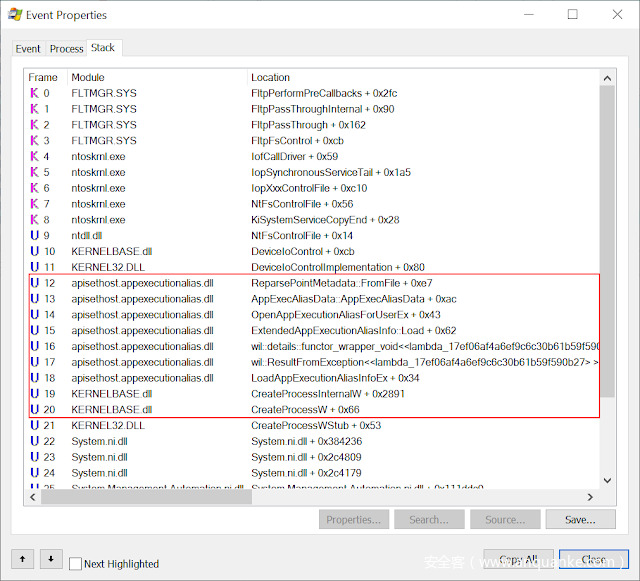
Task: Click the Location column header
Action: coord(423,77)
